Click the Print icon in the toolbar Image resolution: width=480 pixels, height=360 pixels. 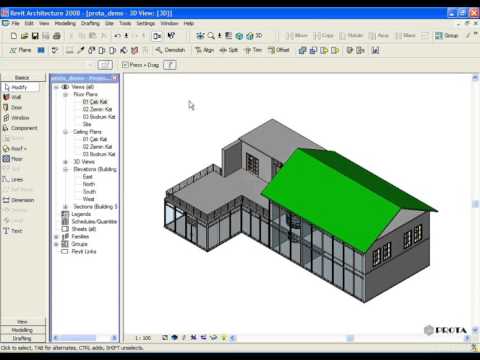tap(57, 36)
